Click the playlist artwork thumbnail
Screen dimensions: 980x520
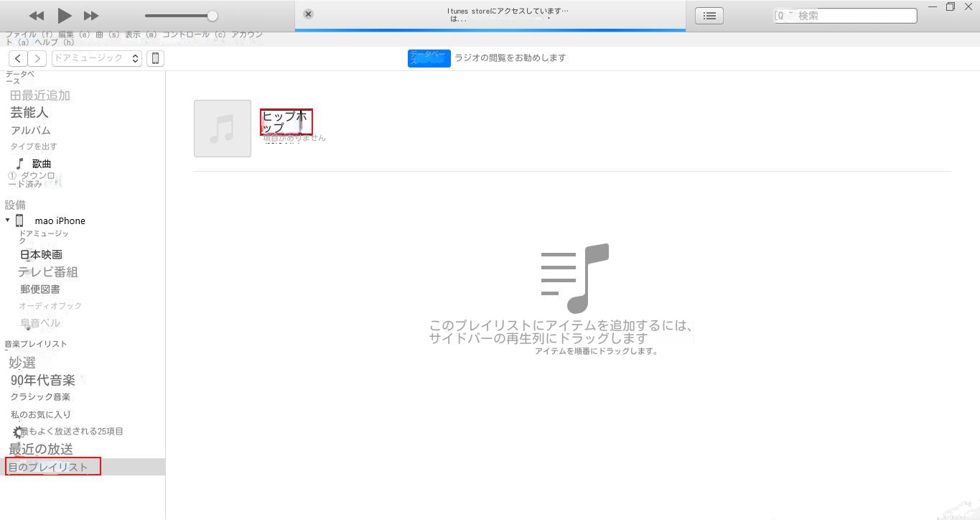click(223, 129)
